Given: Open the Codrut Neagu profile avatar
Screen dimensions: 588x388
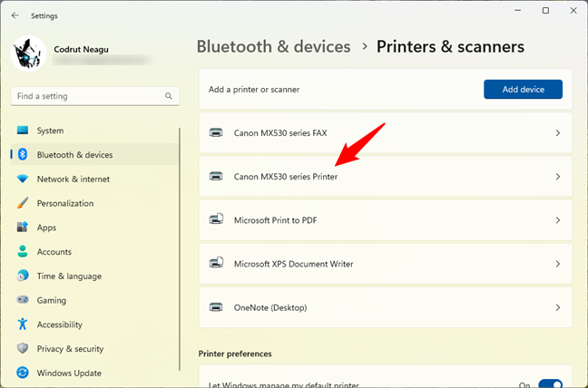Looking at the screenshot, I should 28,53.
